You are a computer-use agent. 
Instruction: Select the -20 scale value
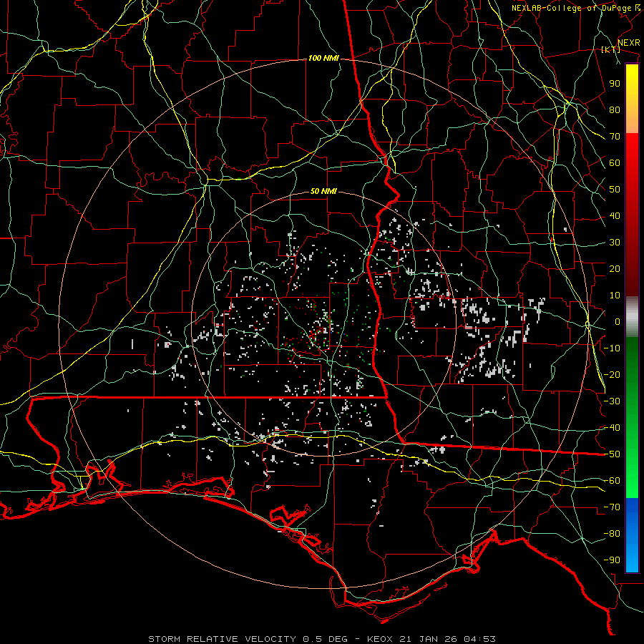(x=612, y=375)
